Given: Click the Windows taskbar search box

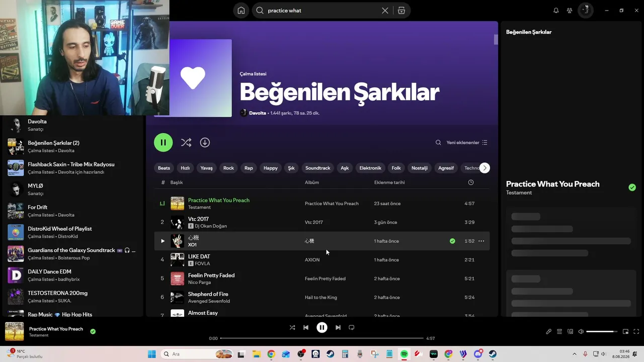Looking at the screenshot, I should pos(197,354).
